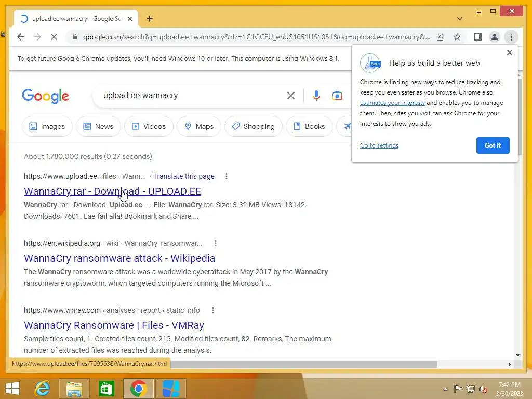Click the https://en.wikipedia.org result URL text

click(62, 243)
